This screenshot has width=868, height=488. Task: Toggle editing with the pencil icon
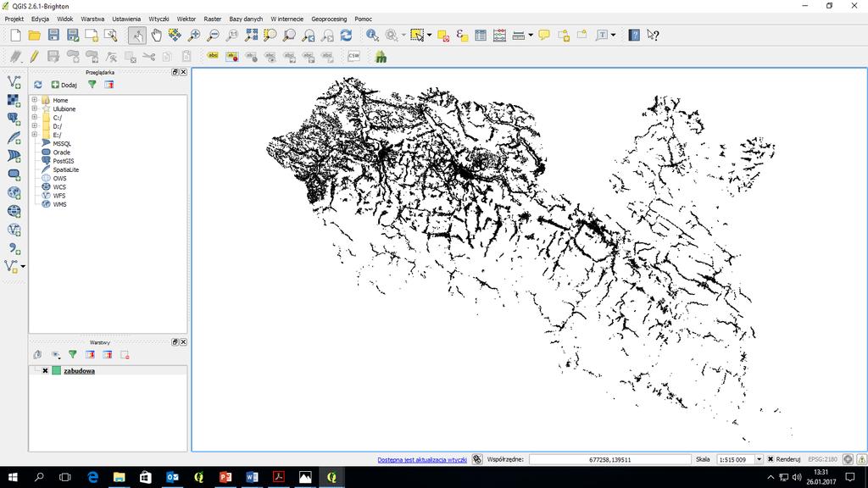[34, 57]
